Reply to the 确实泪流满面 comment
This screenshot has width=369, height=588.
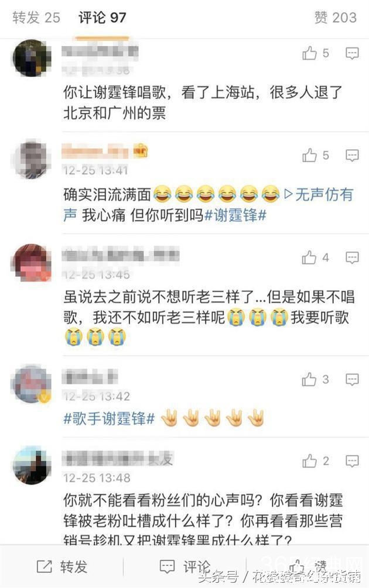pos(352,155)
